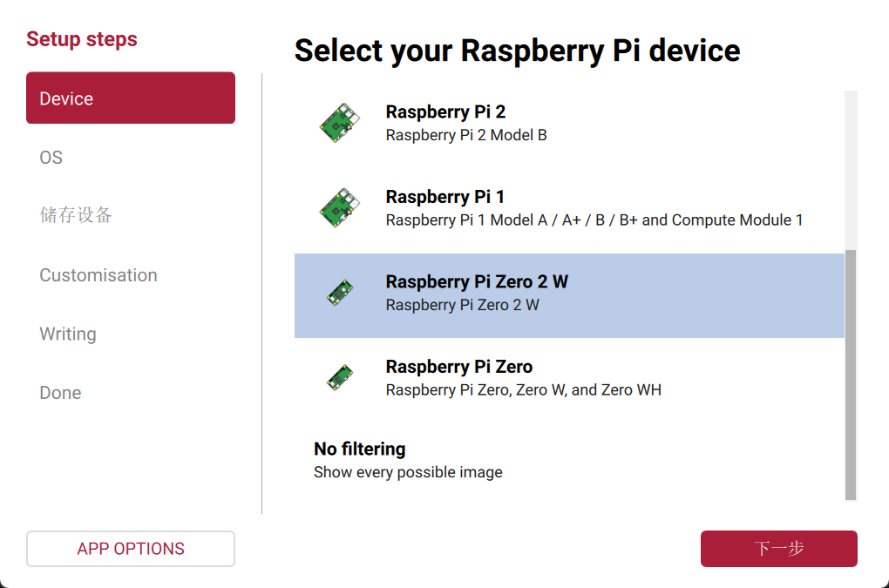Screen dimensions: 889x588
Task: Select Raspberry Pi Zero 2 W title
Action: click(477, 282)
